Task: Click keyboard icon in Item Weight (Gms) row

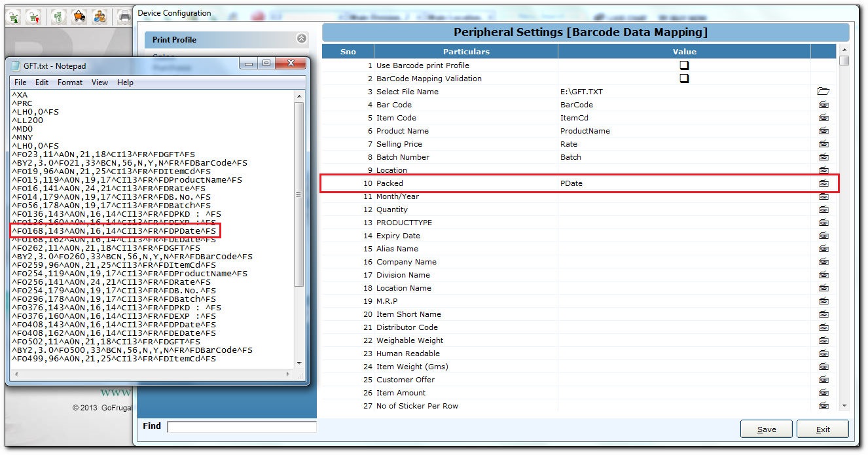Action: (823, 367)
